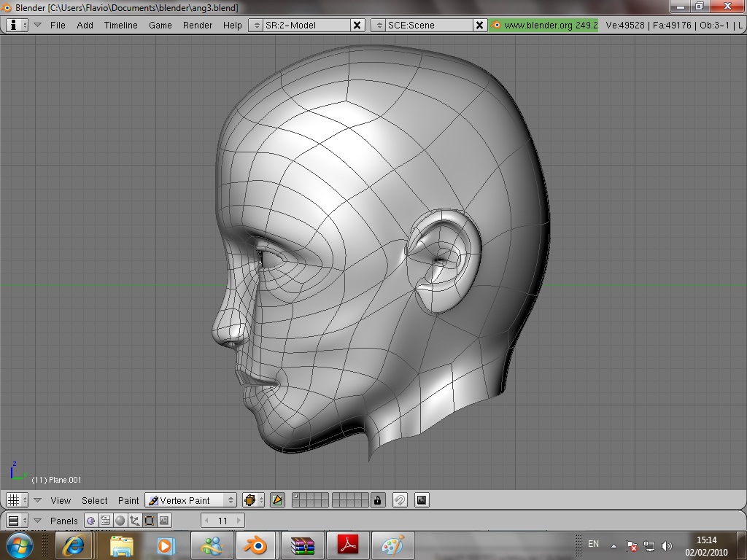Click the Render this window icon
Screen dimensions: 747x560
[x=422, y=500]
